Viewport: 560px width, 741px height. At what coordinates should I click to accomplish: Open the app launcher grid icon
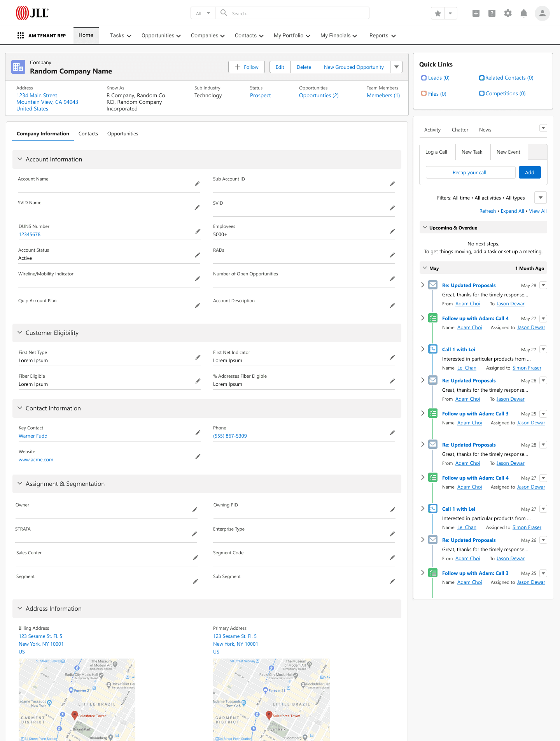pyautogui.click(x=21, y=35)
